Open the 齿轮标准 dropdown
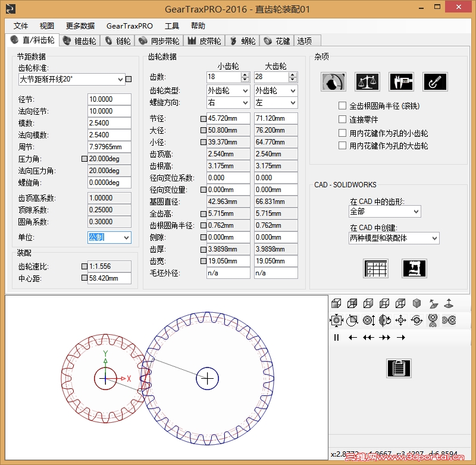The width and height of the screenshot is (476, 465). [121, 80]
